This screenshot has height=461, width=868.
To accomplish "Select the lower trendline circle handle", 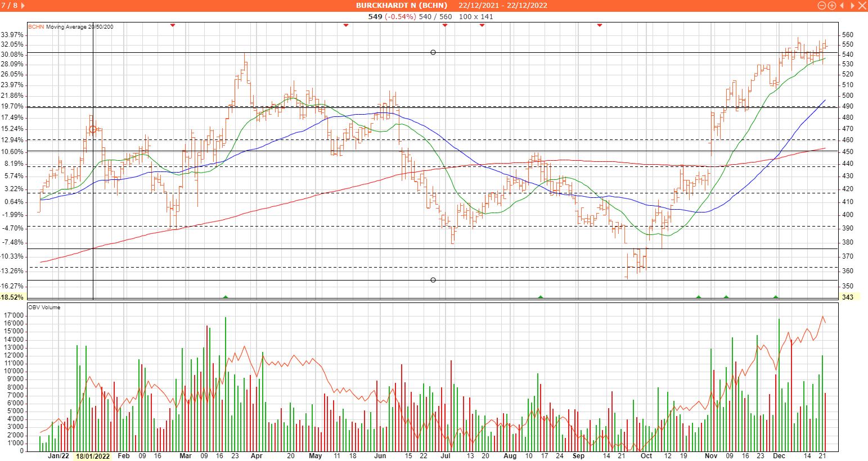I will [433, 280].
